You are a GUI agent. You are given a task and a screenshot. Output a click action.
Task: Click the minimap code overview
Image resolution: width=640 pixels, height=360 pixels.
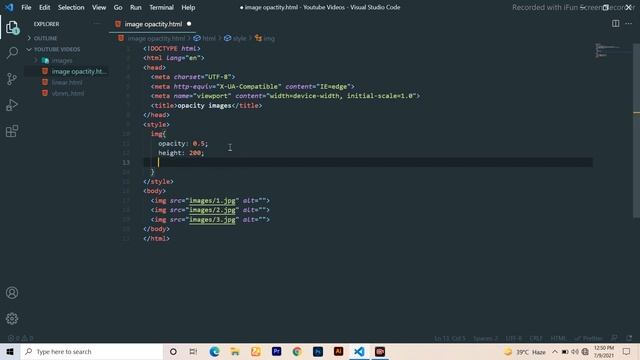(608, 51)
